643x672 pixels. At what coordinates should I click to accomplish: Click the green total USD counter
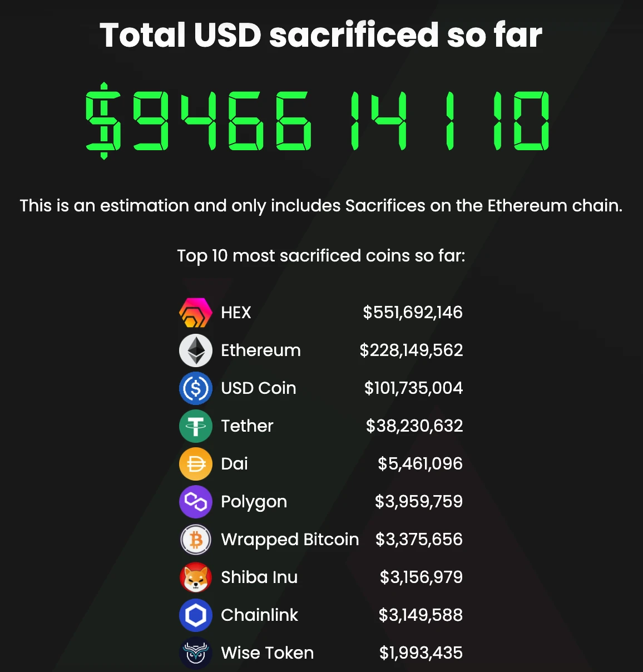point(318,121)
